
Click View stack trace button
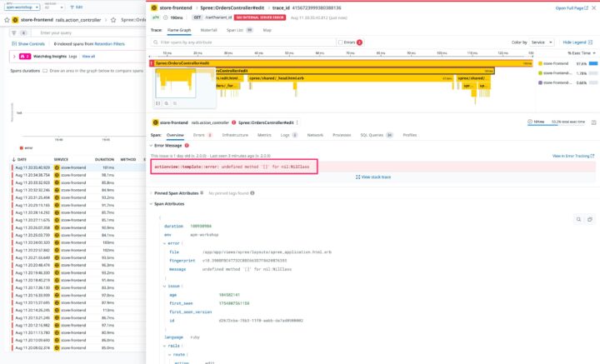(373, 177)
